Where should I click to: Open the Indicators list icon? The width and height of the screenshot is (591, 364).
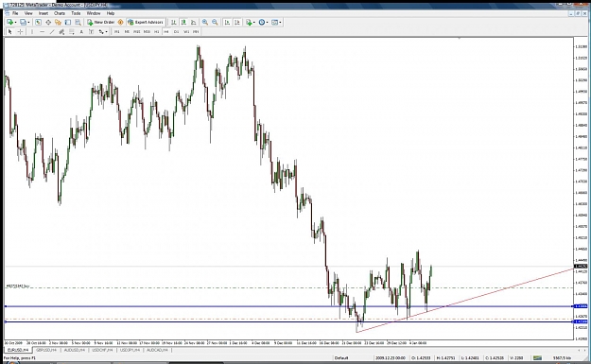(249, 23)
